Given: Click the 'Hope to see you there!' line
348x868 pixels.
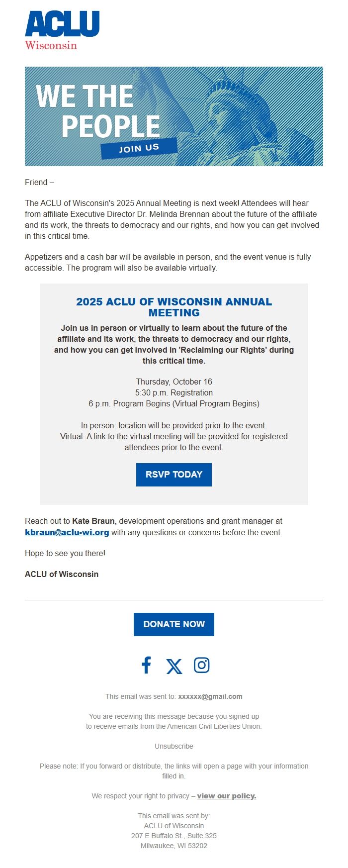Looking at the screenshot, I should (x=65, y=553).
